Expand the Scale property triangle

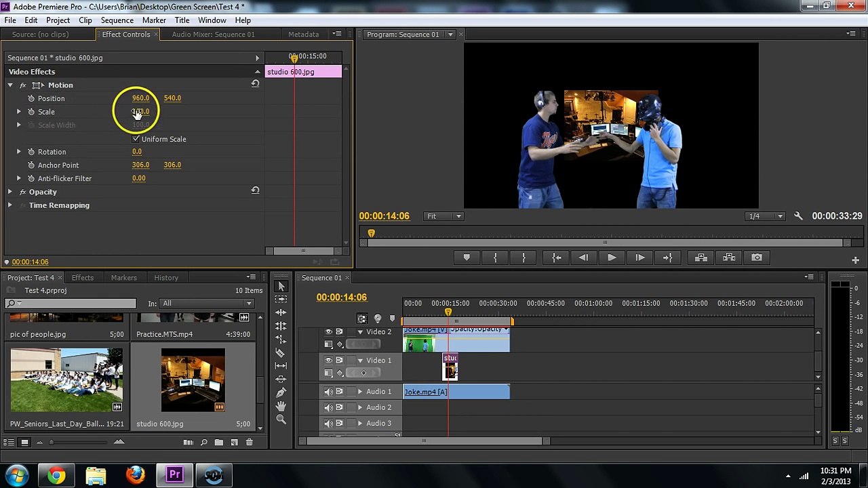click(x=19, y=112)
